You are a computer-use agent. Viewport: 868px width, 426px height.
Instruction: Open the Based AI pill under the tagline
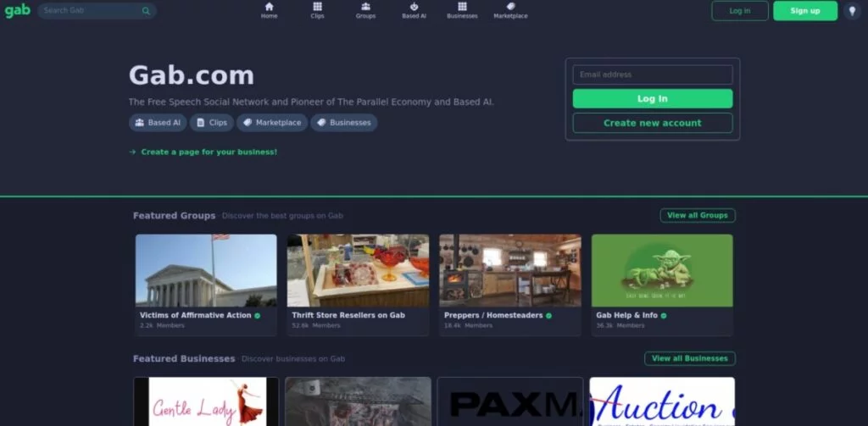click(x=158, y=123)
